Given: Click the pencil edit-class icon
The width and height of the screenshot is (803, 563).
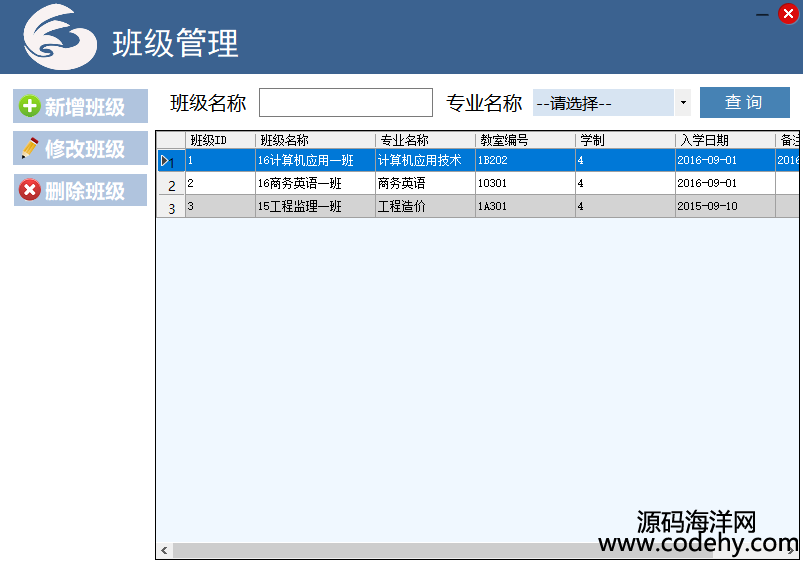Looking at the screenshot, I should [x=30, y=149].
